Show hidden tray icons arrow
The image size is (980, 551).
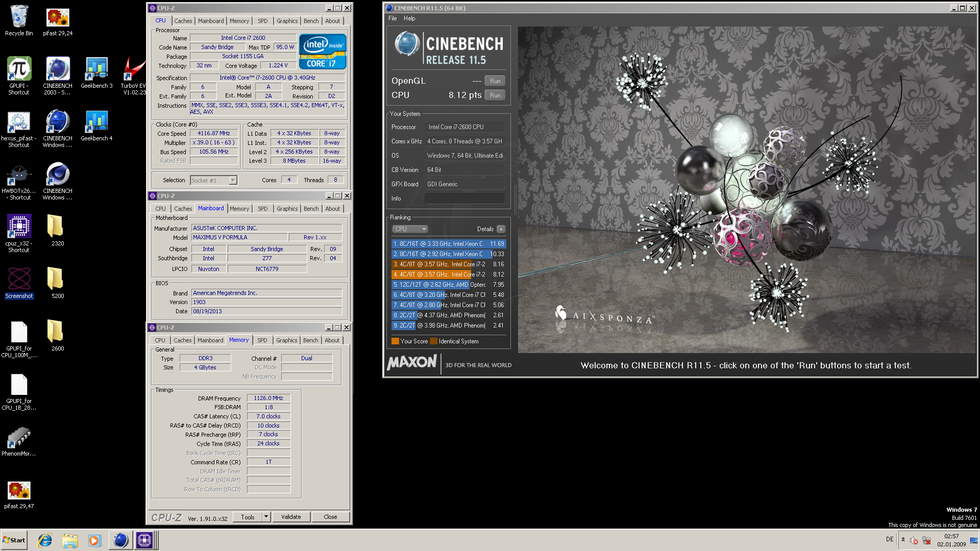[x=903, y=540]
